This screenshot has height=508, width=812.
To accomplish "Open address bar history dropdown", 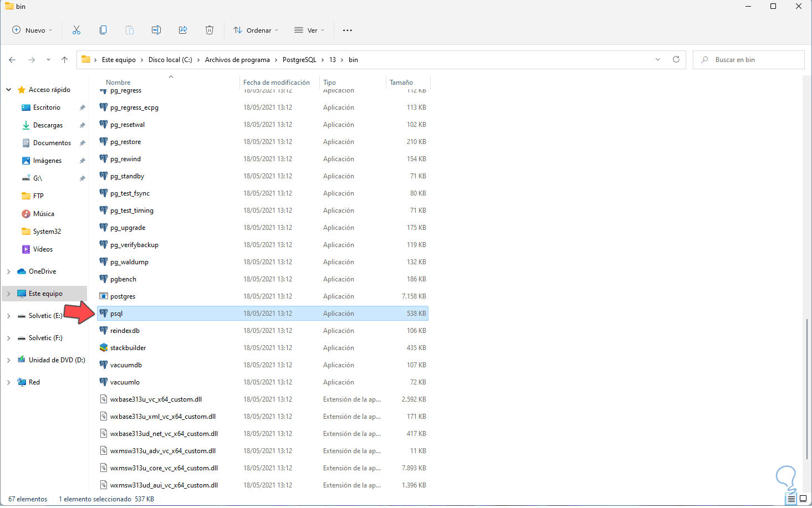I will coord(658,59).
